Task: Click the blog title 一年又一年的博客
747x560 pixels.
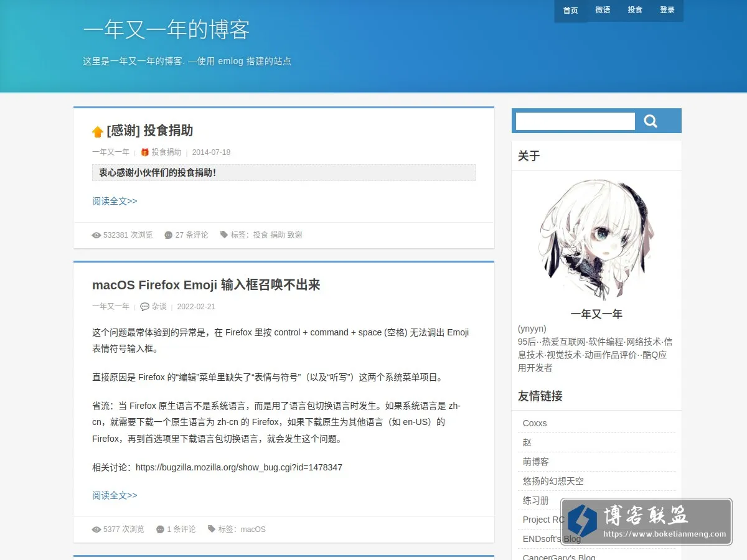Action: click(166, 30)
